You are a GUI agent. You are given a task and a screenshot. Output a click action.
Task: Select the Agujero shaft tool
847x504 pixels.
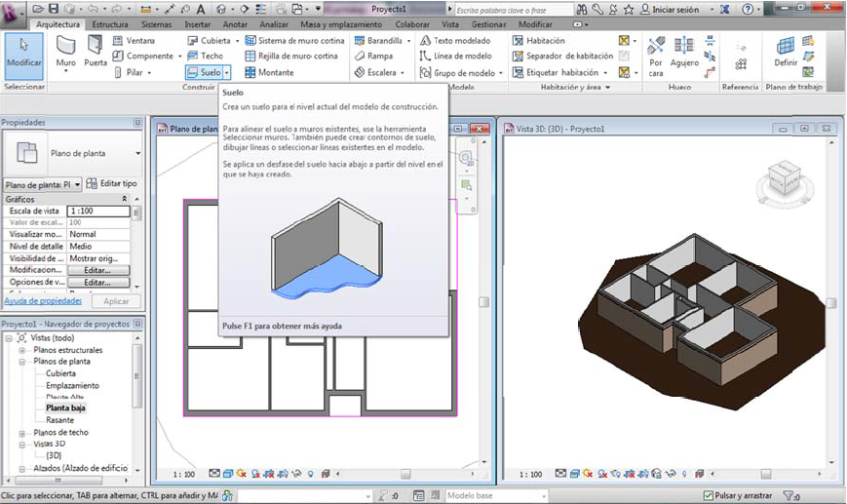tap(684, 52)
